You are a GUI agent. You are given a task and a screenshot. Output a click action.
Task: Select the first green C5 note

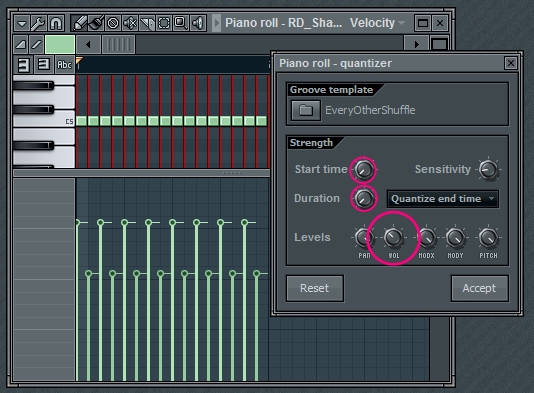click(81, 121)
